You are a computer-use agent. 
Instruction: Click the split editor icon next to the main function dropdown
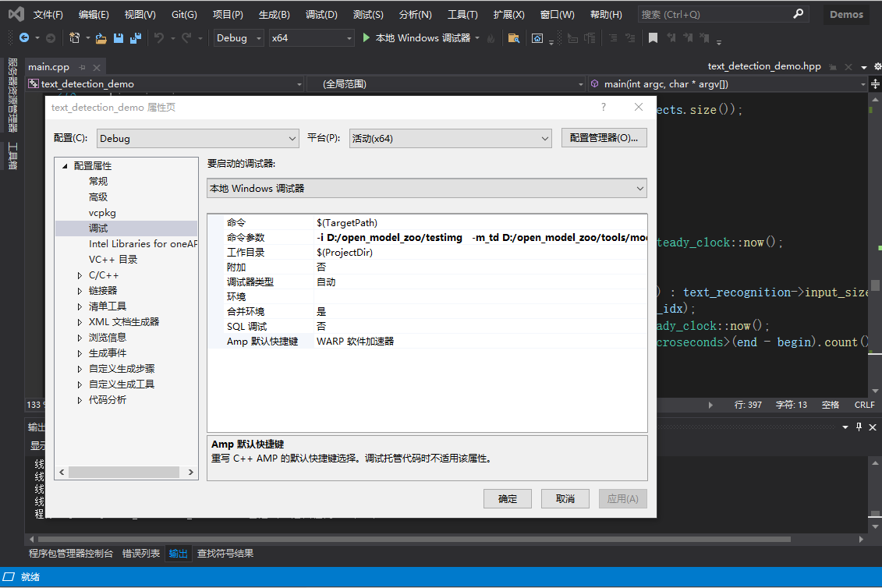pos(875,84)
